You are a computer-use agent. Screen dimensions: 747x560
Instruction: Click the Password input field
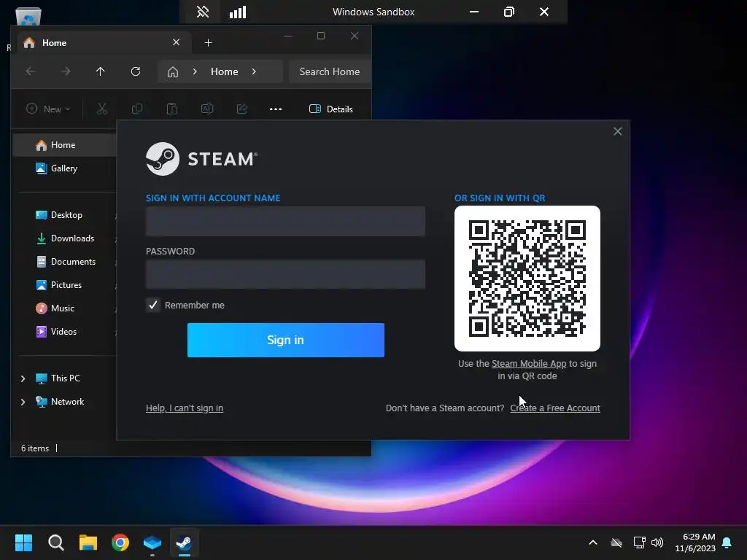285,274
